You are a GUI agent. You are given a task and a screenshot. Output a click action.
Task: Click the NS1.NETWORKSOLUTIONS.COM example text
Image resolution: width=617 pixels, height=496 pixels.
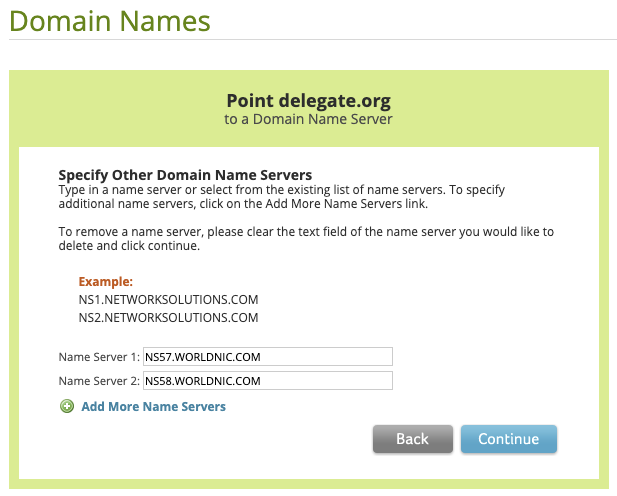click(168, 299)
